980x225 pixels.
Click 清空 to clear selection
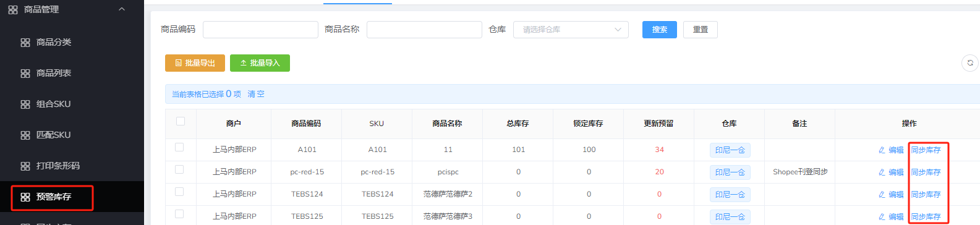(x=256, y=94)
